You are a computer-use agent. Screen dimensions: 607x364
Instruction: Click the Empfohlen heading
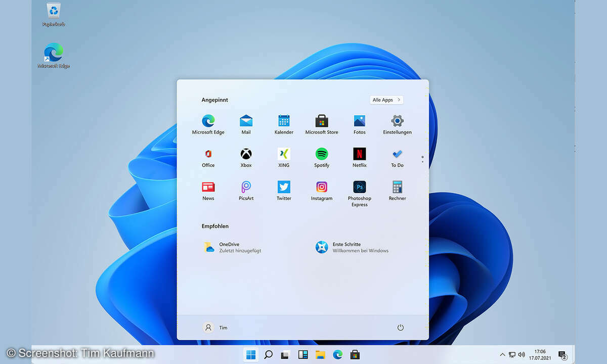pos(215,226)
